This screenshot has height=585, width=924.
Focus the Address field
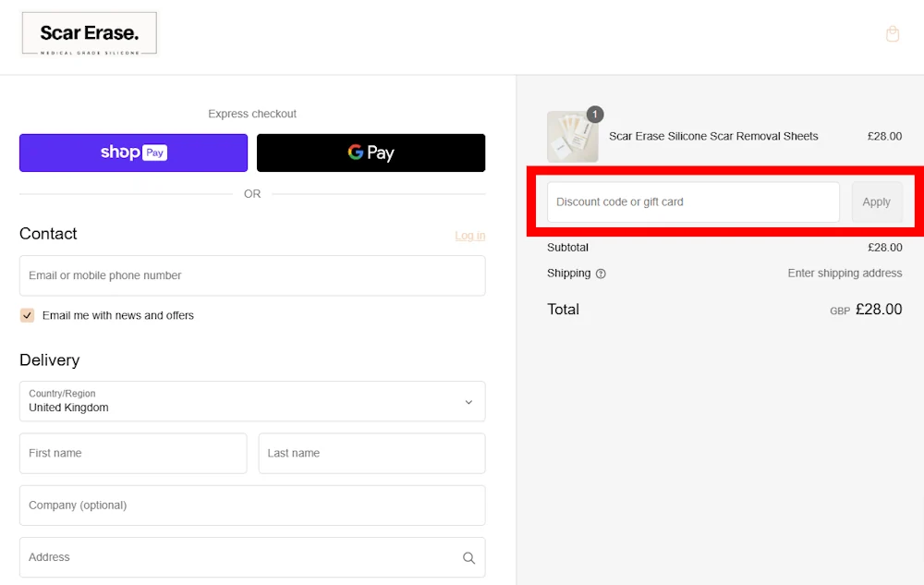pos(252,557)
